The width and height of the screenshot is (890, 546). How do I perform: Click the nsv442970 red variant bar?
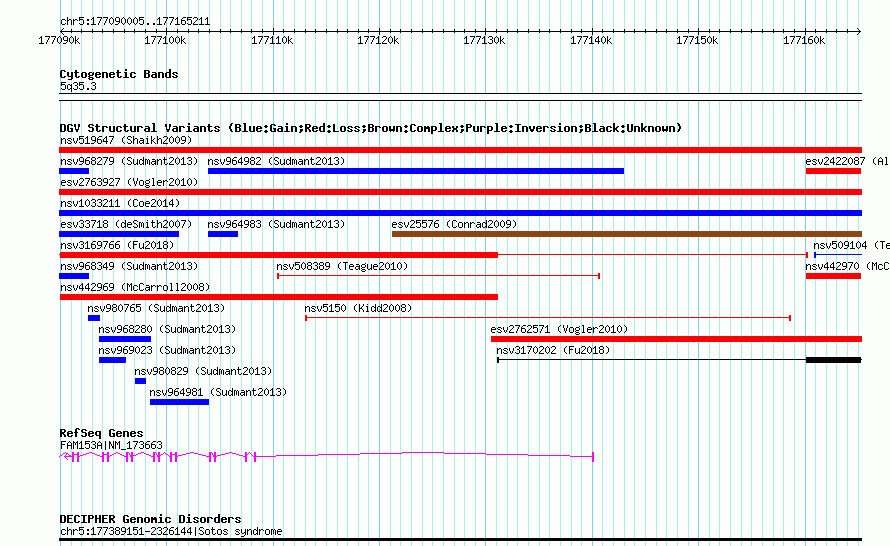tap(833, 276)
